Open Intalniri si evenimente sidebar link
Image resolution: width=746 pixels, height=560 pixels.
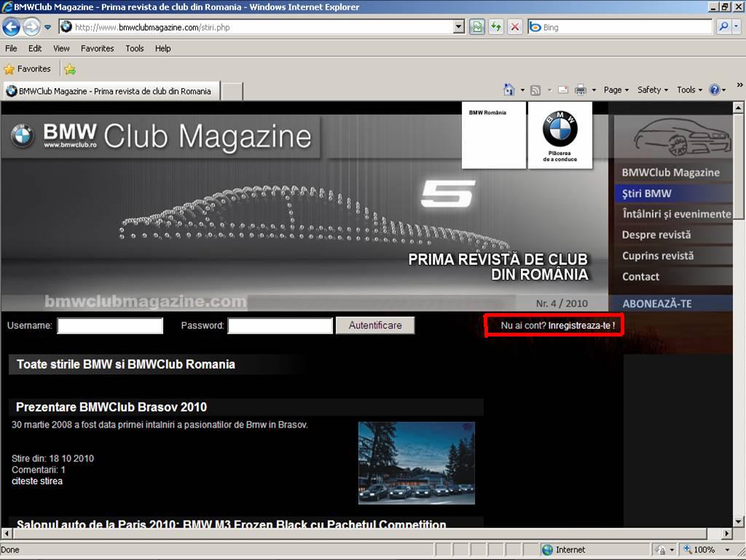pos(676,214)
